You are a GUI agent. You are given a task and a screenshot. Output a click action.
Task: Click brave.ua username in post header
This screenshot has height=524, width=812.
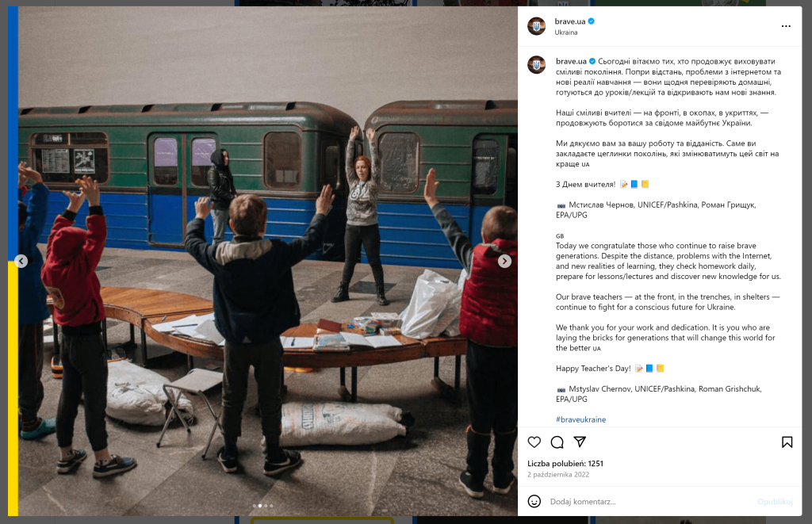tap(569, 21)
